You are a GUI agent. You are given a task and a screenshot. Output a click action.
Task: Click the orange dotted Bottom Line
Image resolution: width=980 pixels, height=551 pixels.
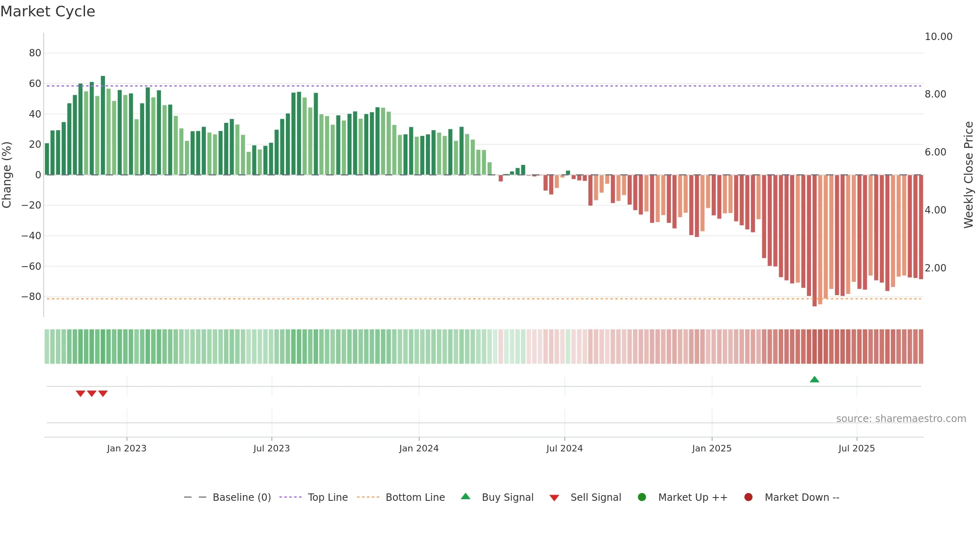[484, 299]
